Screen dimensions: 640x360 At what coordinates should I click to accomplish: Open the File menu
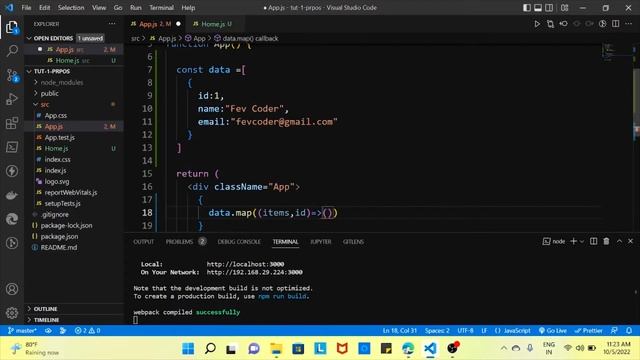pos(26,8)
